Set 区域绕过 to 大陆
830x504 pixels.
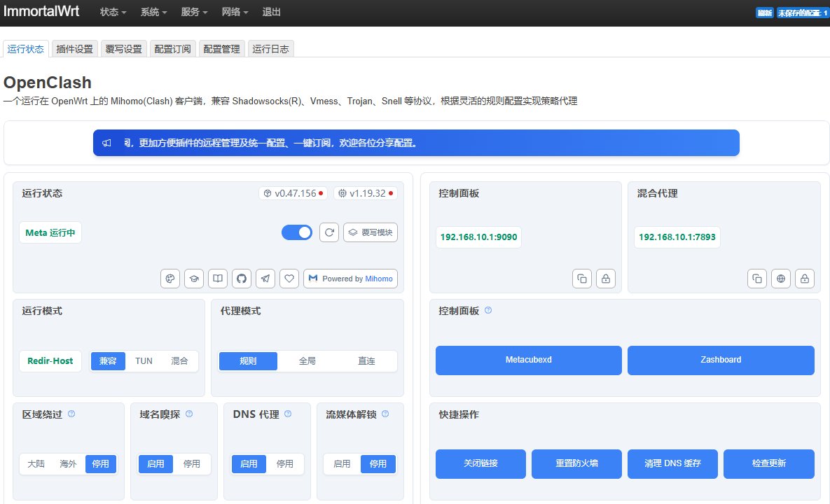click(36, 464)
